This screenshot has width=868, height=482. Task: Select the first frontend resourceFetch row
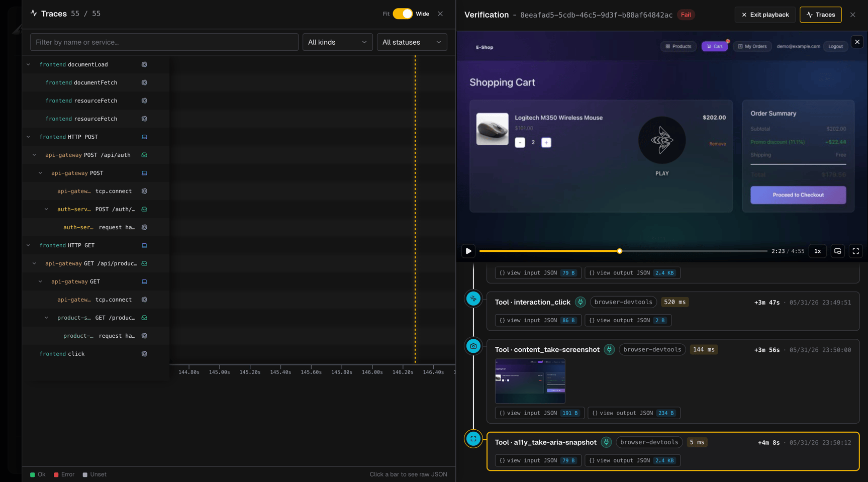coord(95,101)
